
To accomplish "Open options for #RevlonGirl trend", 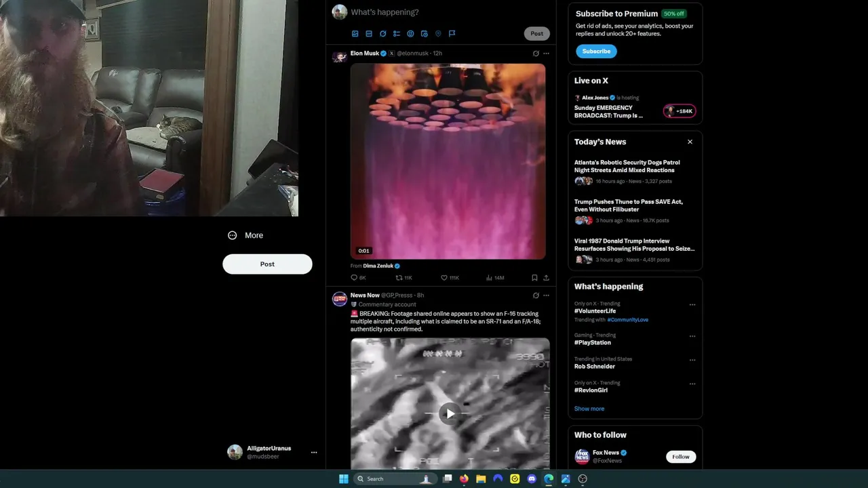I will [692, 384].
